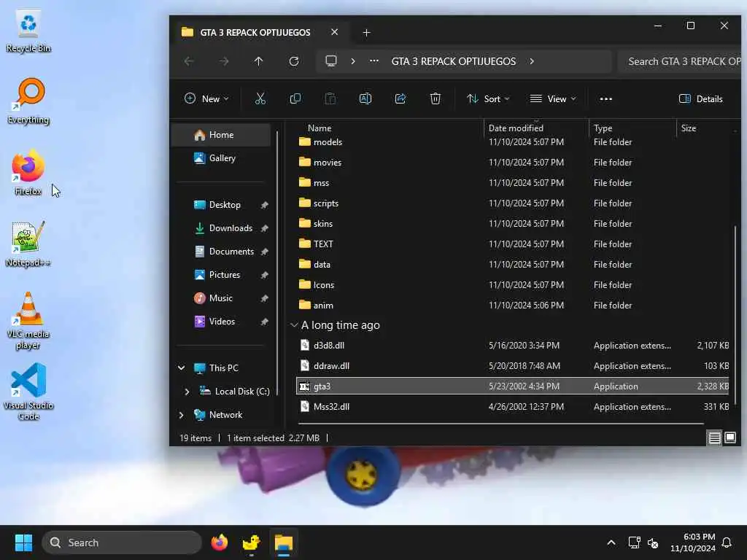Open the New dropdown menu
This screenshot has height=560, width=747.
[x=206, y=98]
